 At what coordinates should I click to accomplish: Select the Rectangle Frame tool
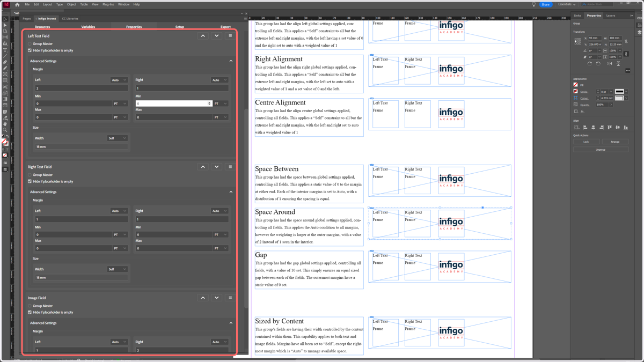click(5, 74)
